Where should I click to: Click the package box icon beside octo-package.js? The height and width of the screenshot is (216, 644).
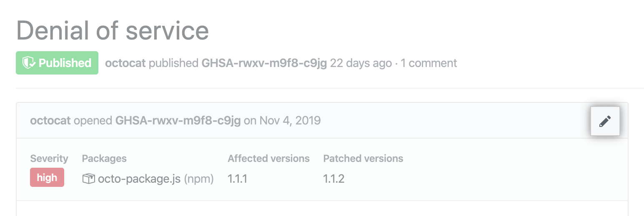[88, 179]
